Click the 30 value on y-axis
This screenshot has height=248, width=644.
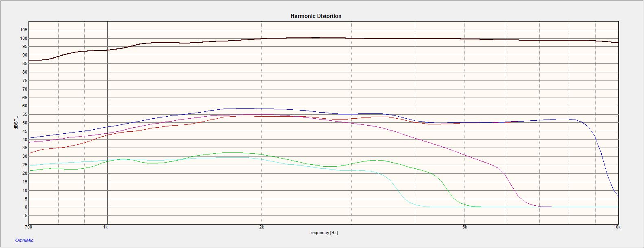(25, 157)
